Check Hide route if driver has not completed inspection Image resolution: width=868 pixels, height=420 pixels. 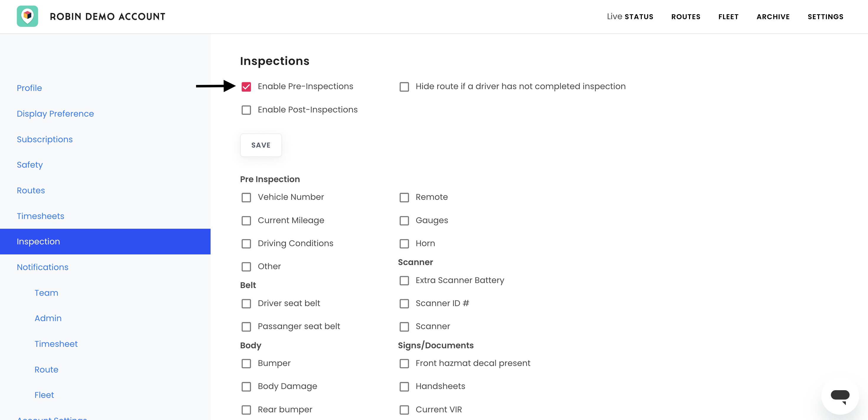pyautogui.click(x=404, y=87)
